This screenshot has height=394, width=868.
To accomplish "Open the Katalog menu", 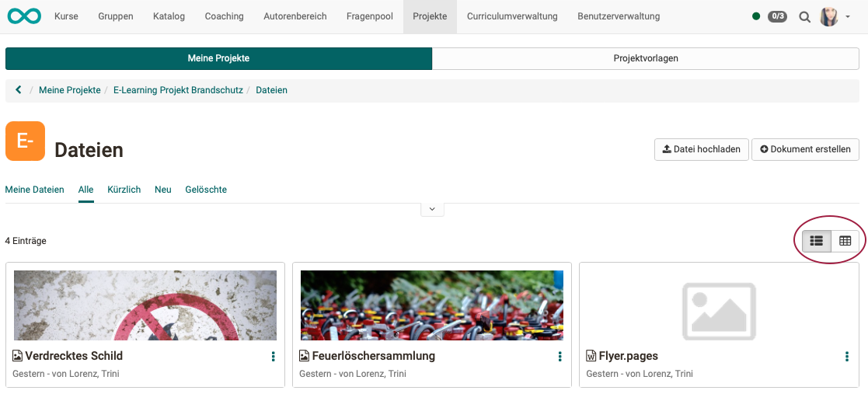I will point(169,16).
